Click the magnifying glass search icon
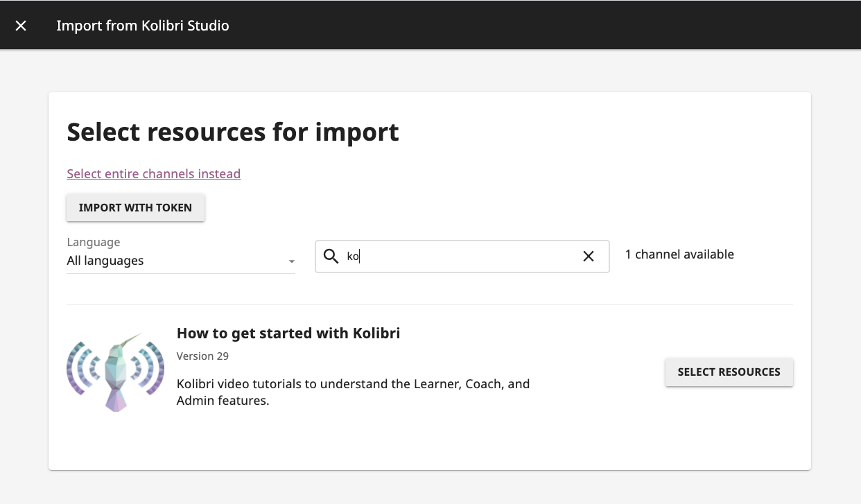The image size is (861, 504). (x=331, y=257)
